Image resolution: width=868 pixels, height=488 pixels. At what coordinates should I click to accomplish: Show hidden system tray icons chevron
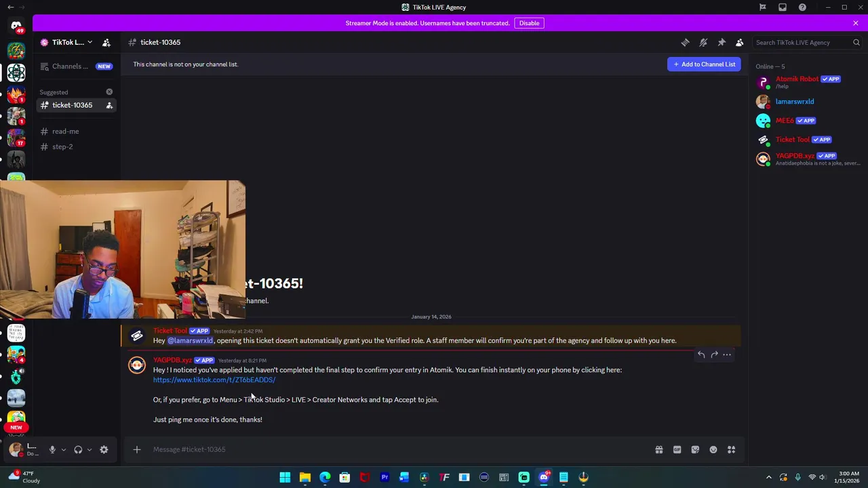click(768, 477)
